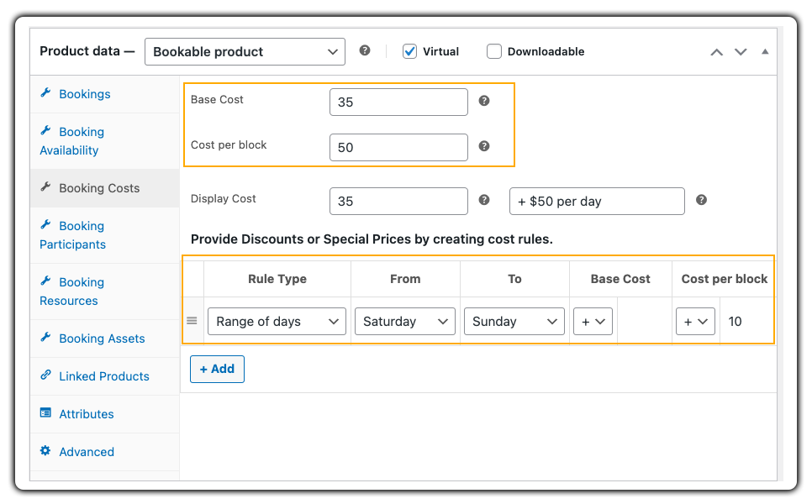Click the '+ $50 per day' text field
The image size is (812, 504).
pyautogui.click(x=597, y=202)
